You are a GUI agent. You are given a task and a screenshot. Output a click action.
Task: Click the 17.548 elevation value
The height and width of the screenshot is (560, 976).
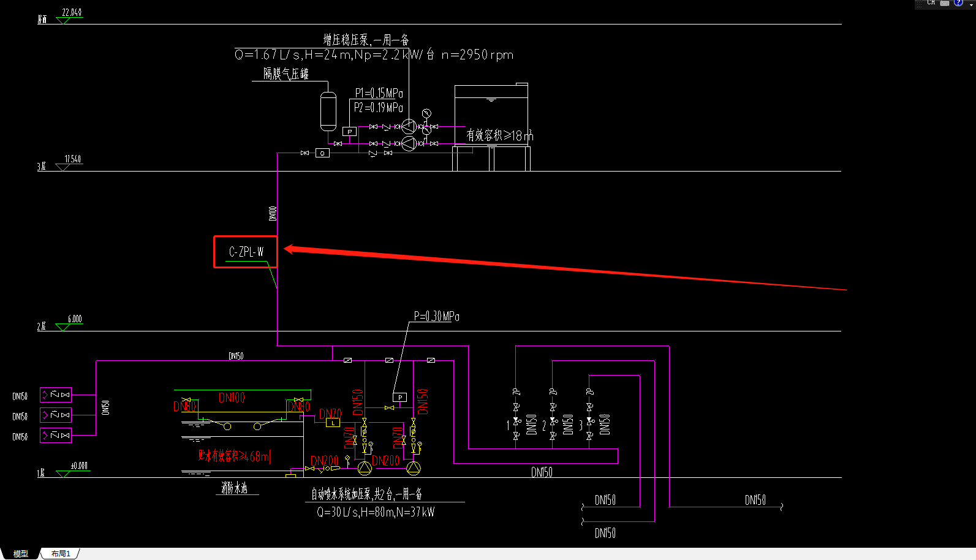tap(73, 159)
